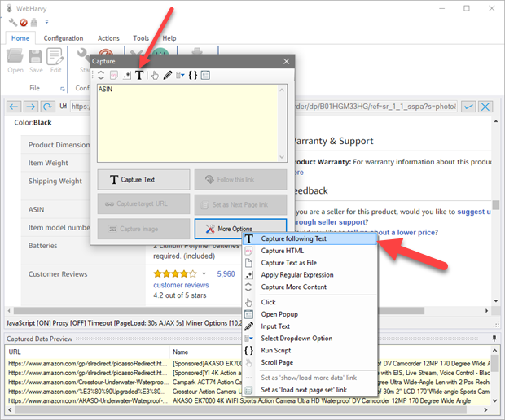Expand the File group dialog launcher

pos(60,87)
